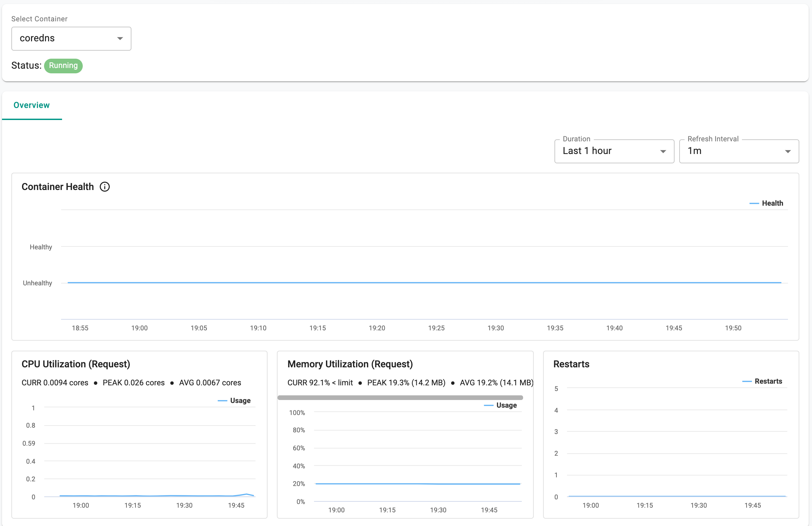Click the 19:25 tick on Container Health axis

[436, 328]
